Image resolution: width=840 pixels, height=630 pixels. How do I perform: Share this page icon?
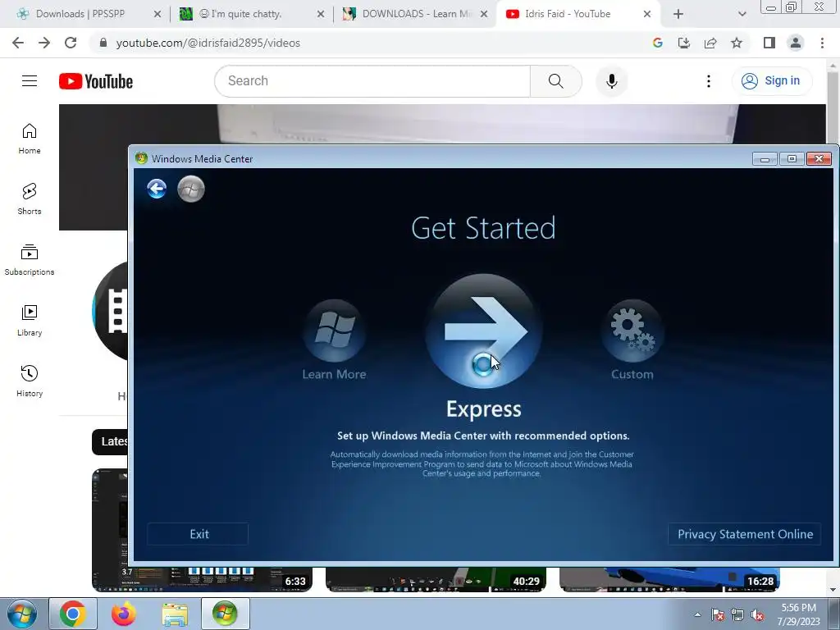tap(710, 43)
